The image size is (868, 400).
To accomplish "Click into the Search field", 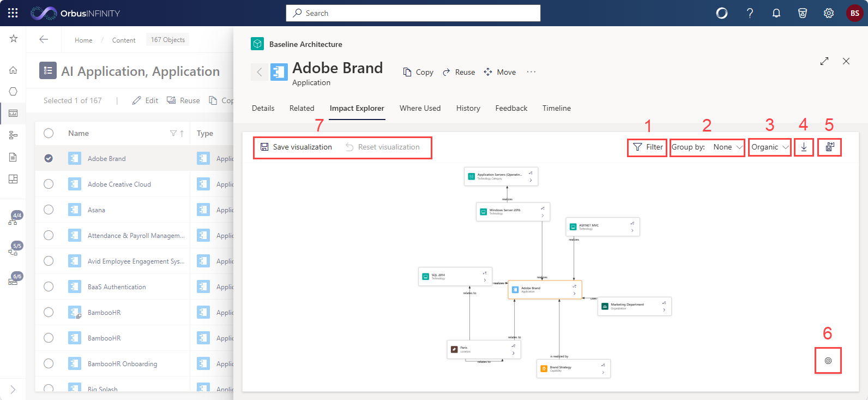I will (413, 13).
